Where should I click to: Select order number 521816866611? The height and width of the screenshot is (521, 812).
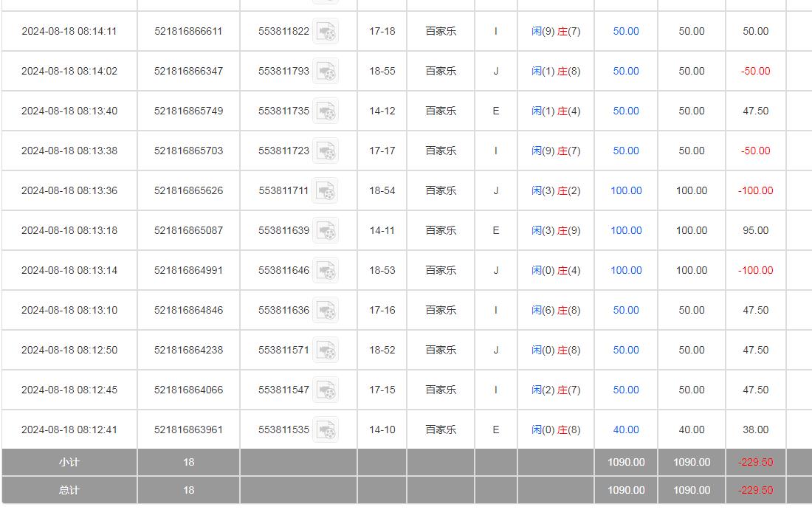(188, 32)
